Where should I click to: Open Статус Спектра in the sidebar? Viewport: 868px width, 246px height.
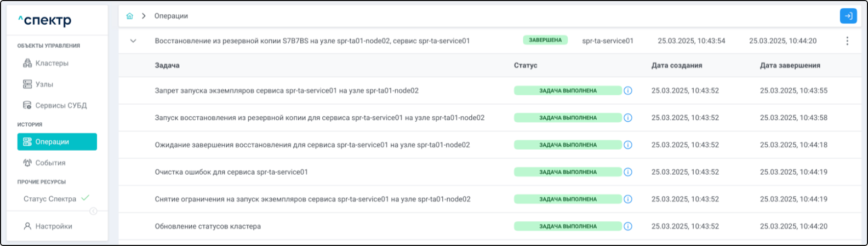coord(50,199)
